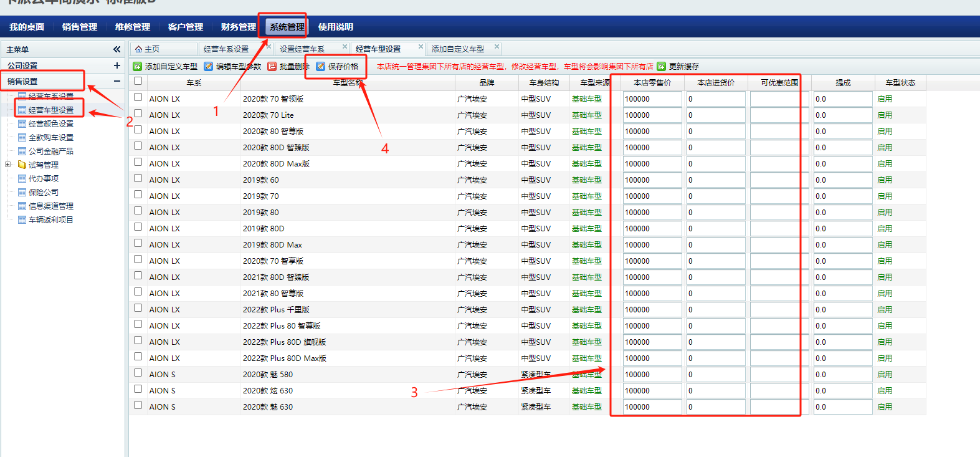Image resolution: width=980 pixels, height=457 pixels.
Task: Open the 试驾管理 folder icon
Action: tap(22, 165)
